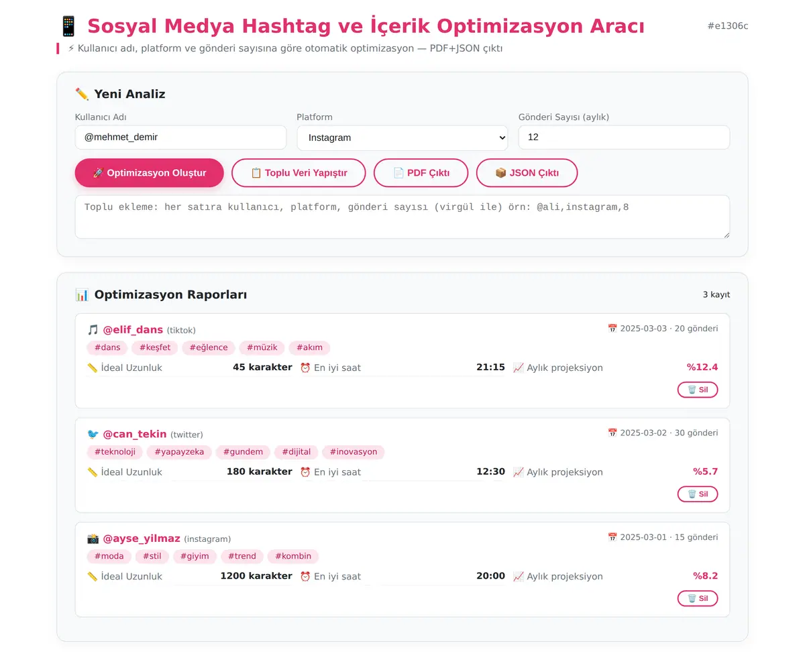Focus the Kullanıcı Adı input field
805x672 pixels.
pos(180,137)
